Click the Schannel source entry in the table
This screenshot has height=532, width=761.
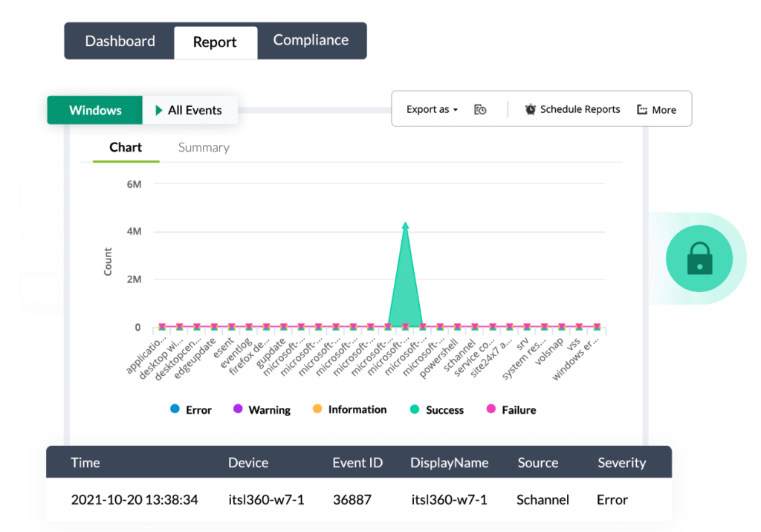click(543, 500)
